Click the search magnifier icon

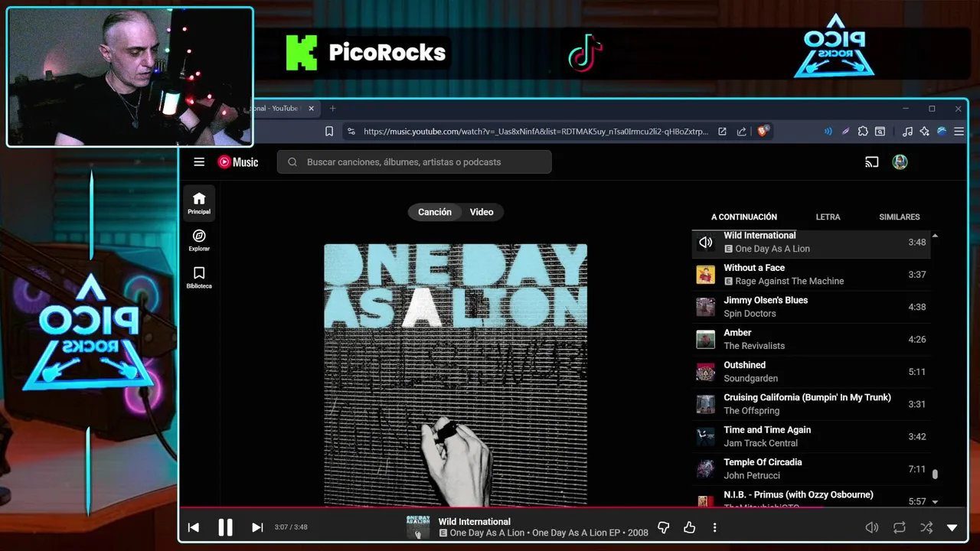[x=292, y=161]
